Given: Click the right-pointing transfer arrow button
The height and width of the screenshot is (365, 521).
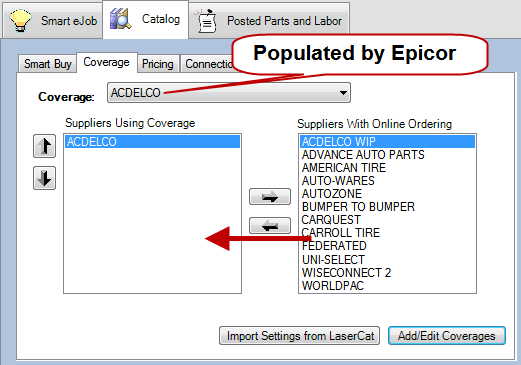Looking at the screenshot, I should (270, 197).
